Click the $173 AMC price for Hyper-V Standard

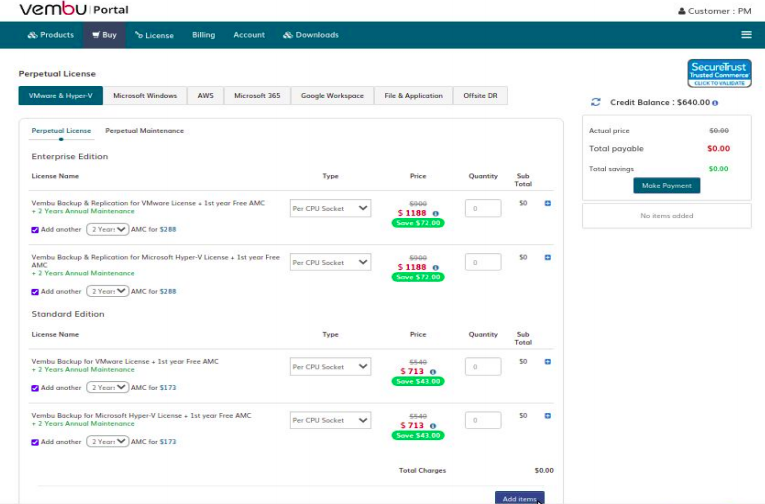pos(168,442)
